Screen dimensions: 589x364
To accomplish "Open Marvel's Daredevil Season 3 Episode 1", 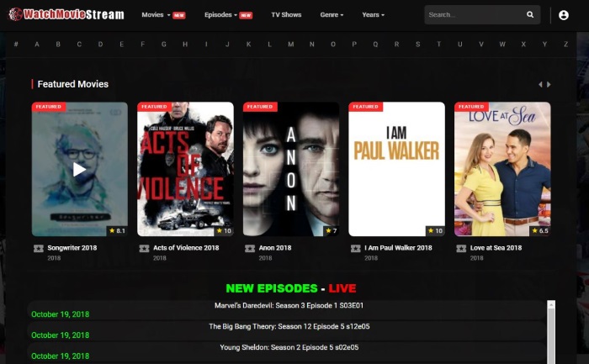I will 289,305.
